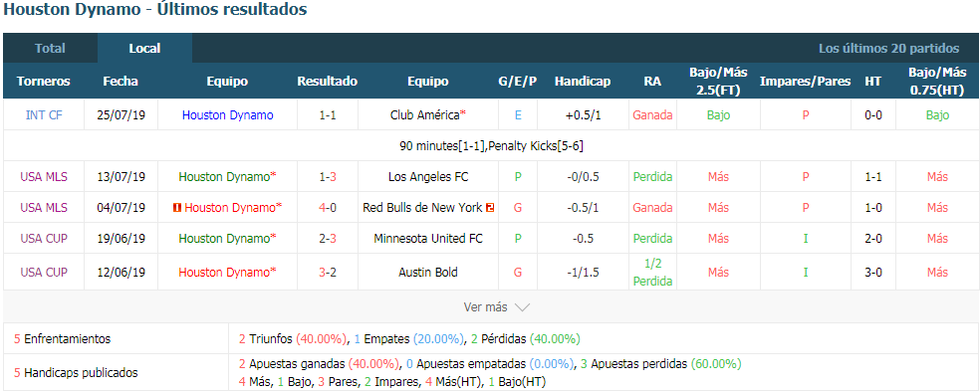The height and width of the screenshot is (392, 980).
Task: Click the Impares/Pares column header
Action: 805,82
